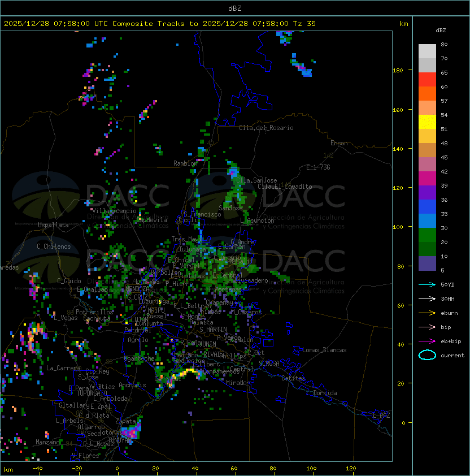Click the 'Cto_Rey' map label

97,371
